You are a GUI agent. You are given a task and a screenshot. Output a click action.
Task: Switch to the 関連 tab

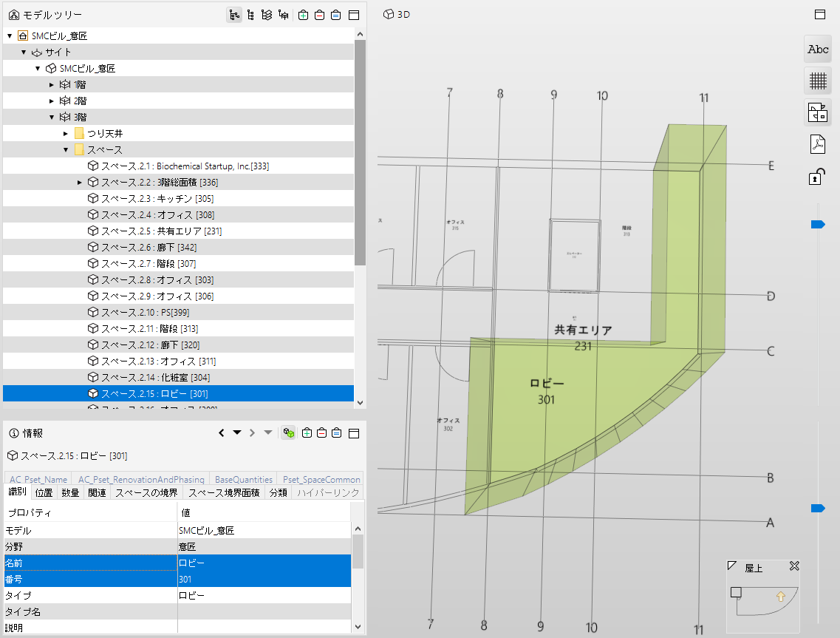[x=97, y=492]
